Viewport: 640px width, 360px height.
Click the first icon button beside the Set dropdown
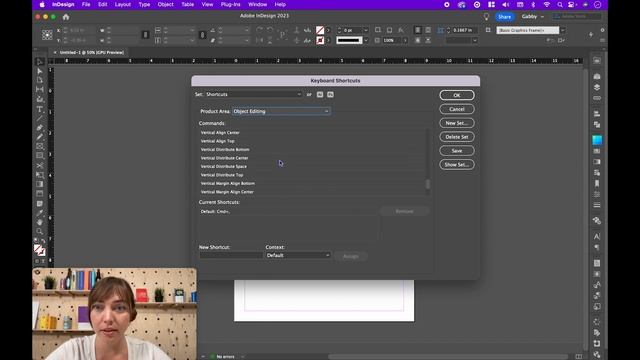[x=320, y=94]
